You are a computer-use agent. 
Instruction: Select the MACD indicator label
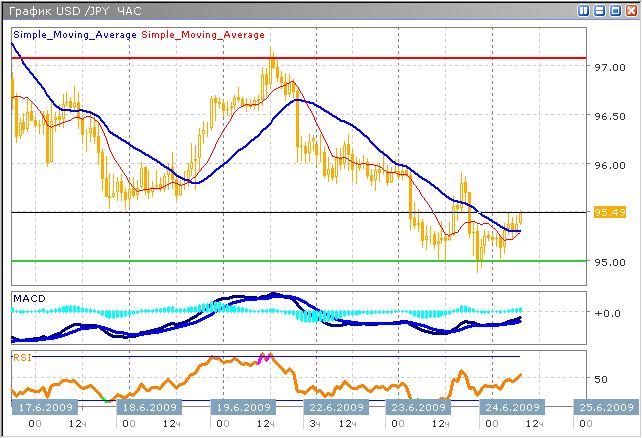click(29, 298)
